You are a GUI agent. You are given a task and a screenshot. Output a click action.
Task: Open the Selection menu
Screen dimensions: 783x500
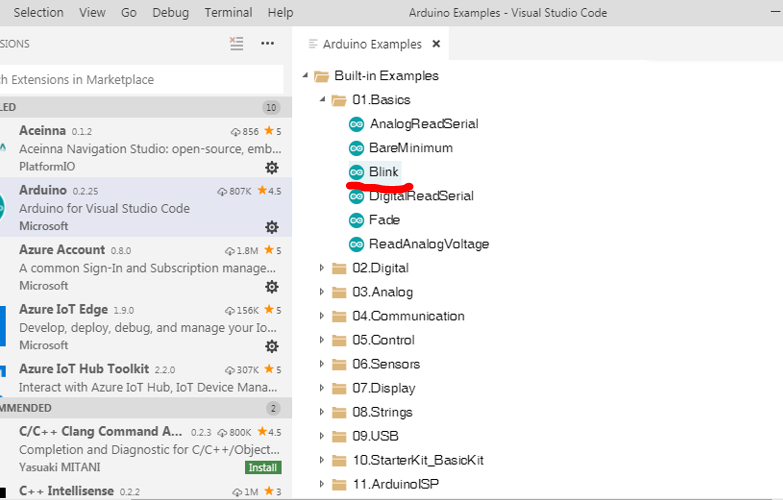[38, 12]
